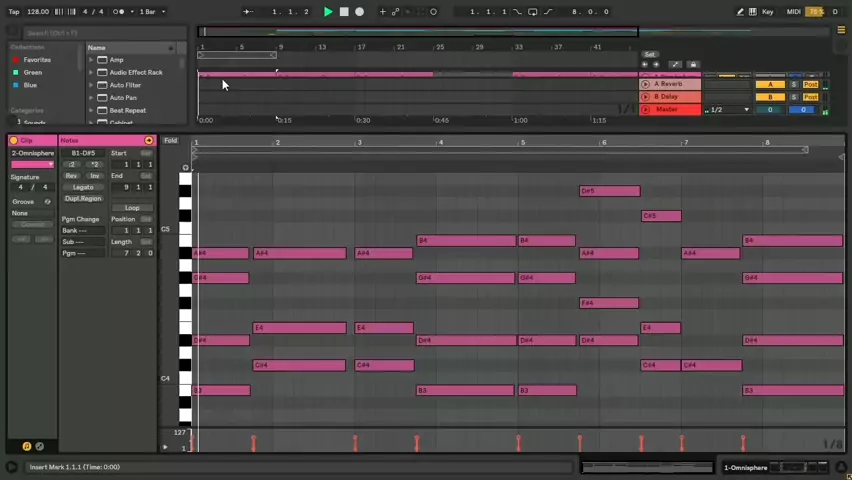Viewport: 852px width, 480px height.
Task: Toggle Follow playback arrow icon
Action: pos(248,11)
